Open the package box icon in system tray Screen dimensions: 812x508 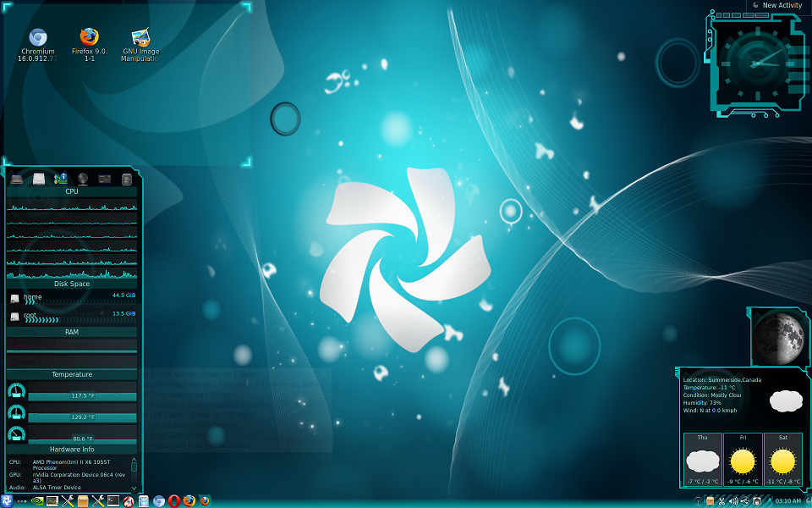tap(710, 501)
